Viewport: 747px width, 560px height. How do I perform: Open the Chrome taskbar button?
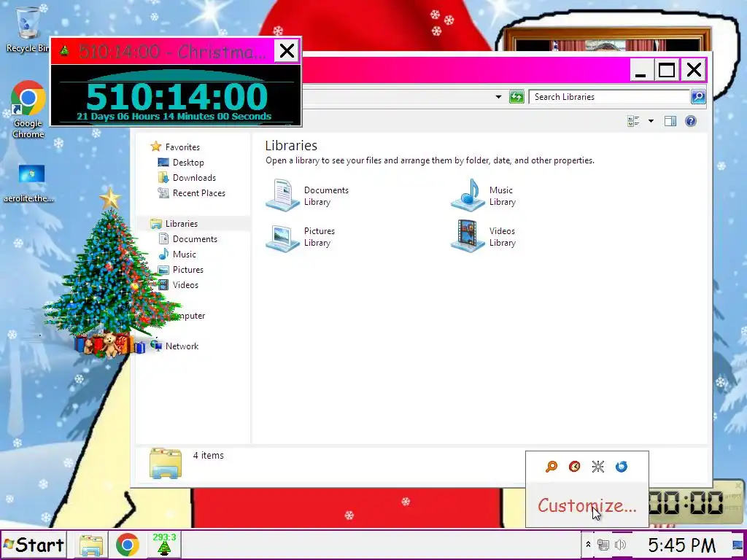pos(127,545)
